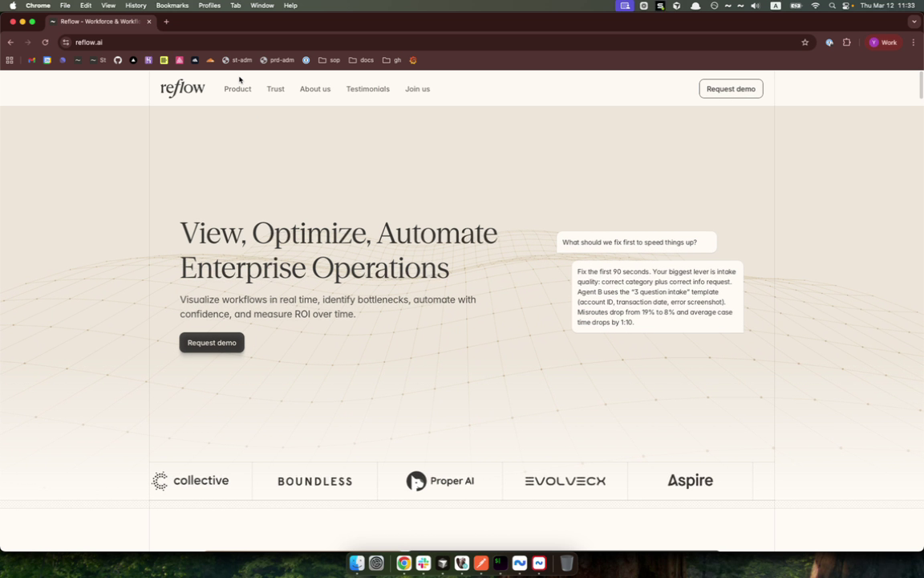Open the Cloudflare bookmark icon

(x=210, y=60)
